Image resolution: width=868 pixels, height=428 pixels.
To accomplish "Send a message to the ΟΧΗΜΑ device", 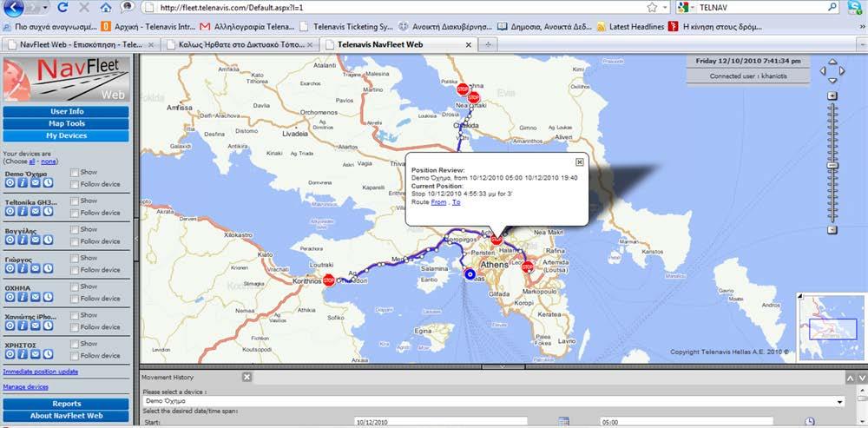I will click(35, 297).
